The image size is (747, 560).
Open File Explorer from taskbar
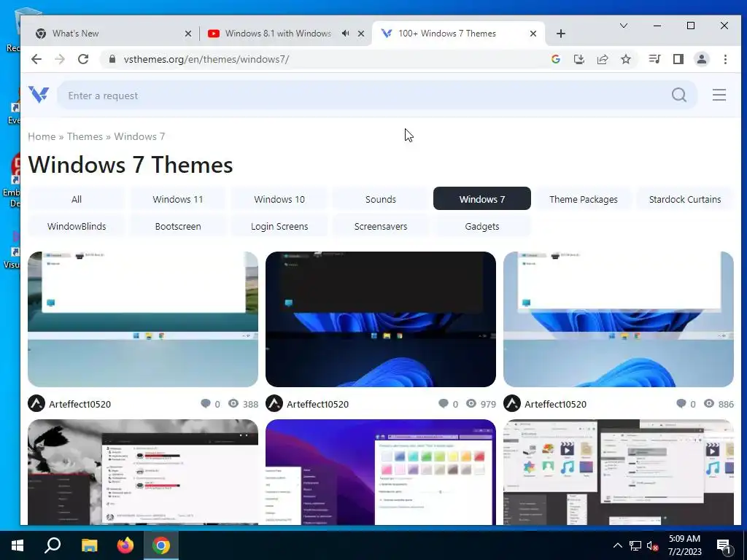point(89,545)
